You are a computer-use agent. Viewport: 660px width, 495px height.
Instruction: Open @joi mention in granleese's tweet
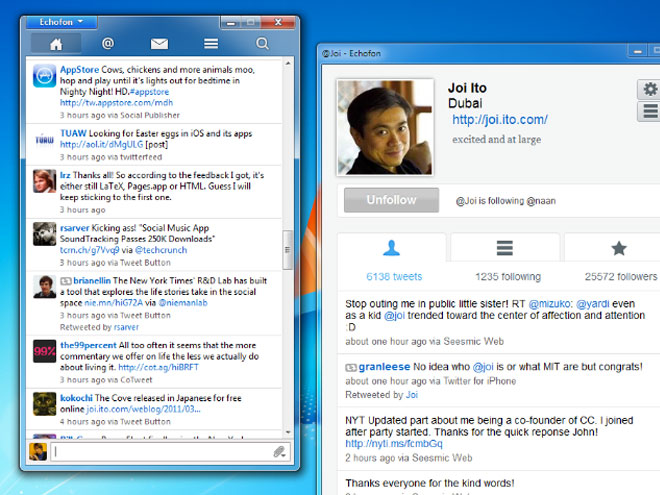[483, 367]
